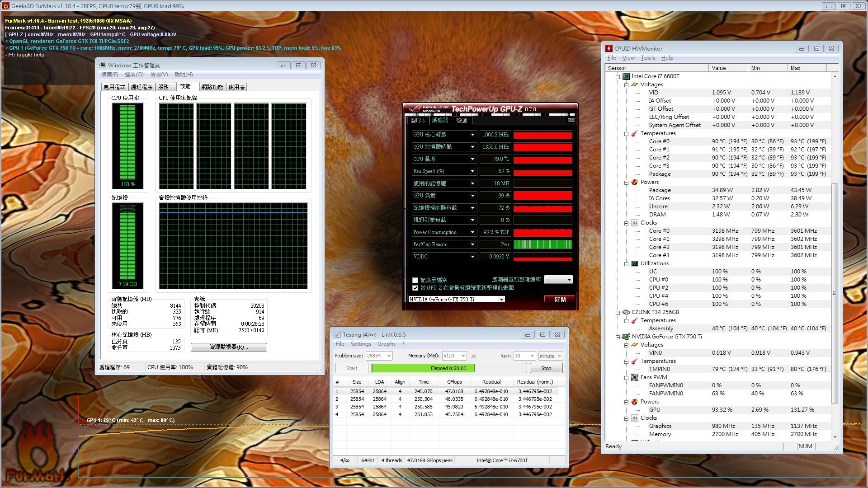This screenshot has height=488, width=868.
Task: Switch to Task Manager 應用程式 tab
Action: pos(114,87)
